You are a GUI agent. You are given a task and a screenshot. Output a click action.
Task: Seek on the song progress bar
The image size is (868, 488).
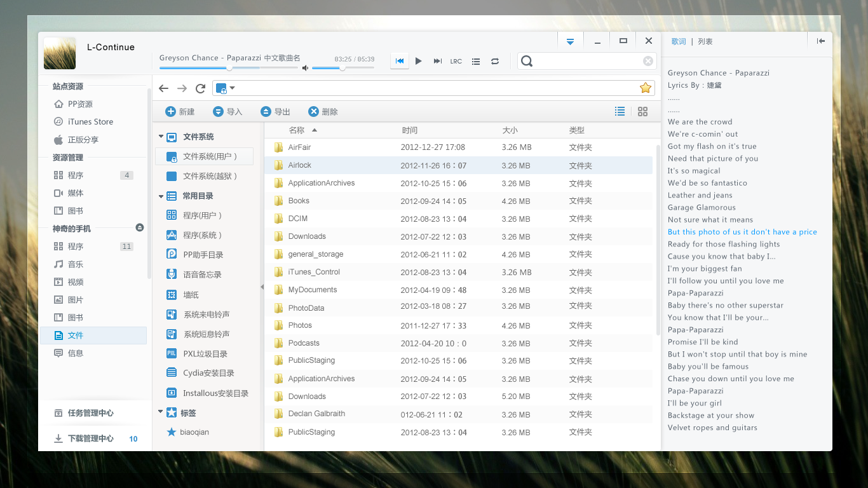229,67
